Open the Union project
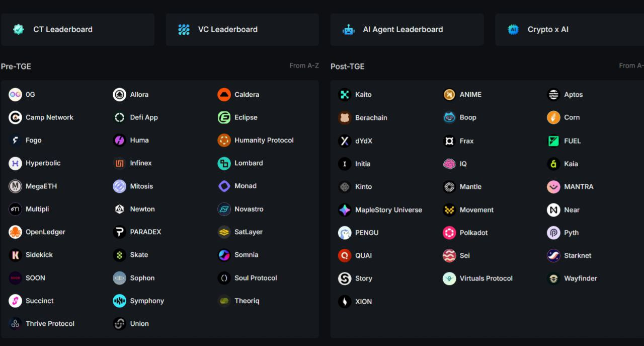Viewport: 644px width, 346px height. (131, 324)
